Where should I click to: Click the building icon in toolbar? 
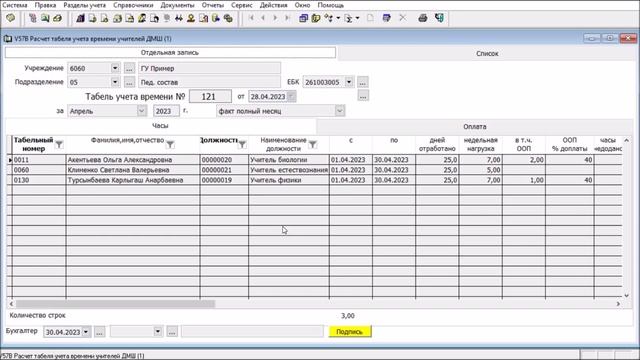80,18
